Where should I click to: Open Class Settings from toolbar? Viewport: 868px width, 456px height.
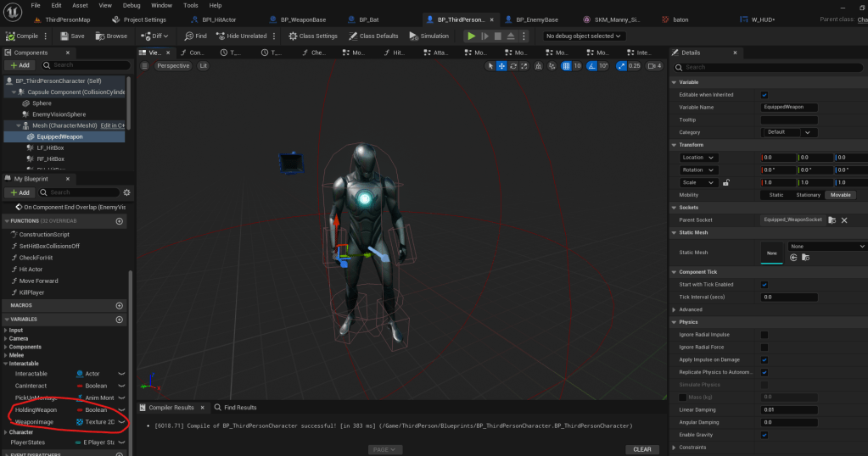tap(313, 36)
